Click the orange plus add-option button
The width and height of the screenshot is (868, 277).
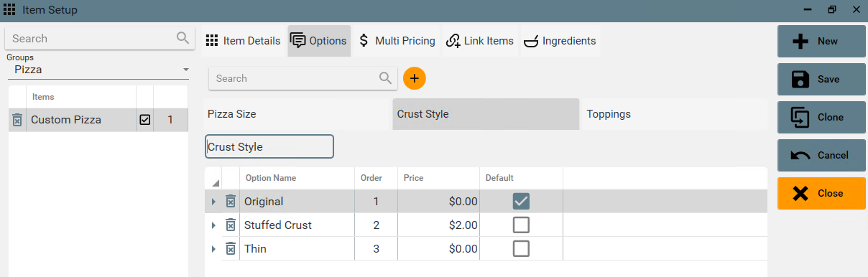(415, 78)
